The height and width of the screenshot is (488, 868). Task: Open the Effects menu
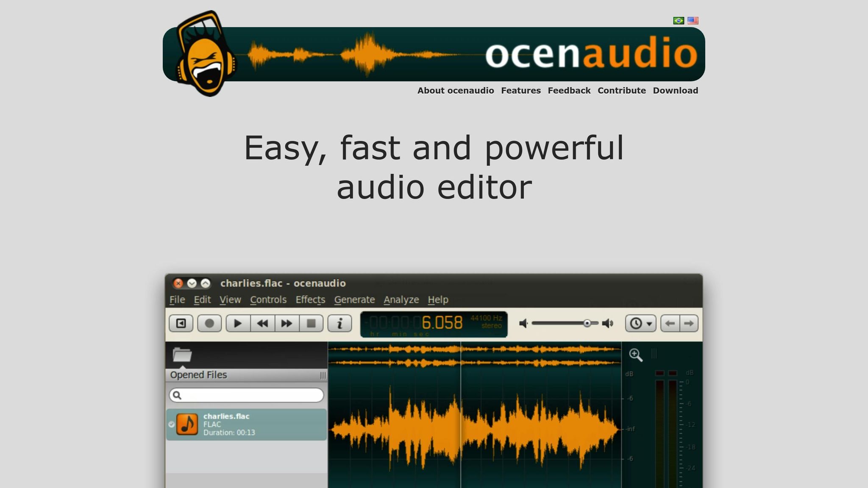coord(310,300)
